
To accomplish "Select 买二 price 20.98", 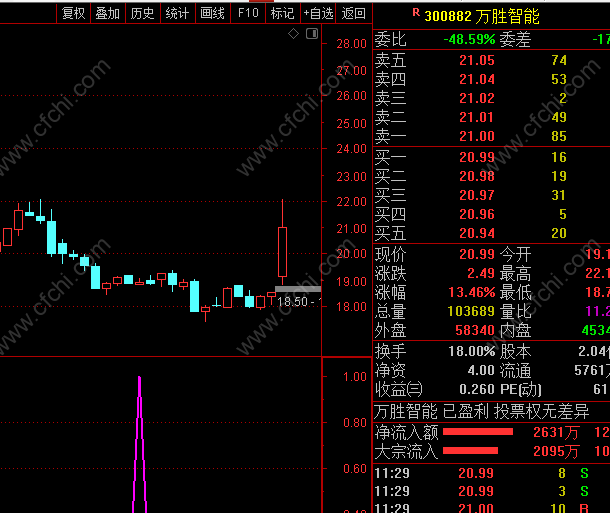I will (x=477, y=176).
